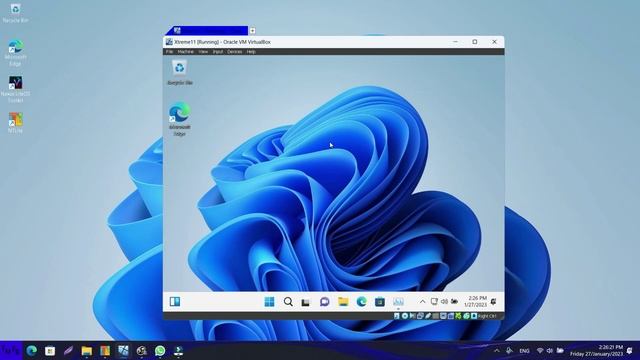
Task: Open WhatsApp on the host taskbar
Action: coord(160,351)
